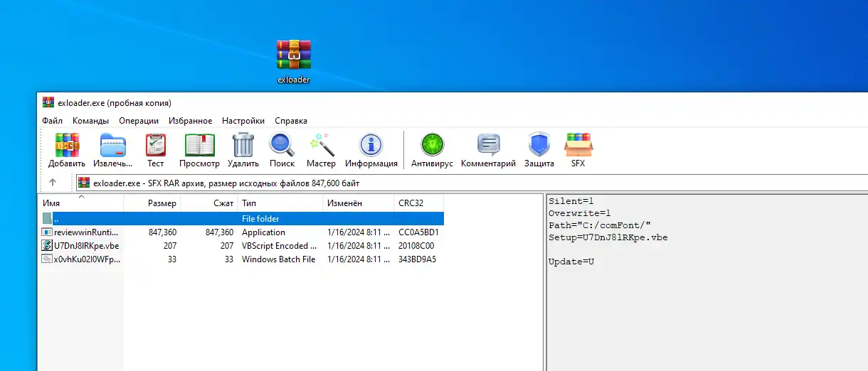Open the Справка menu
This screenshot has height=371, width=868.
pos(291,121)
